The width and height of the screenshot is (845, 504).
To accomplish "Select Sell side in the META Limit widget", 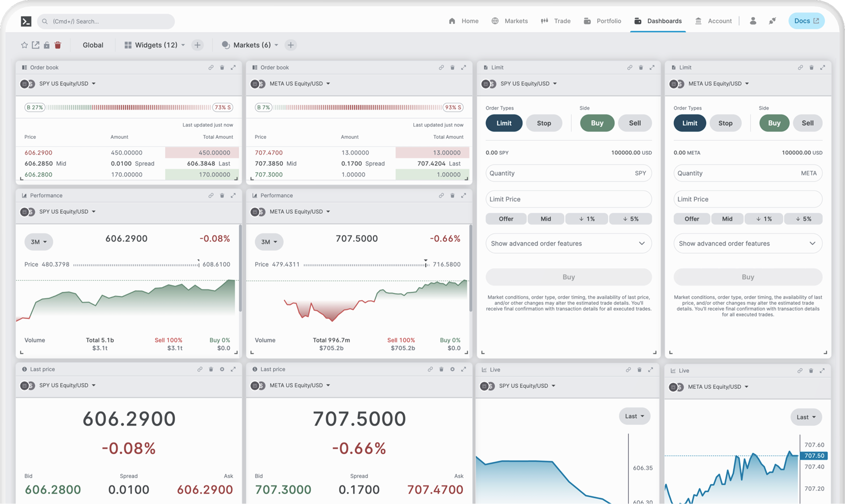I will point(807,123).
